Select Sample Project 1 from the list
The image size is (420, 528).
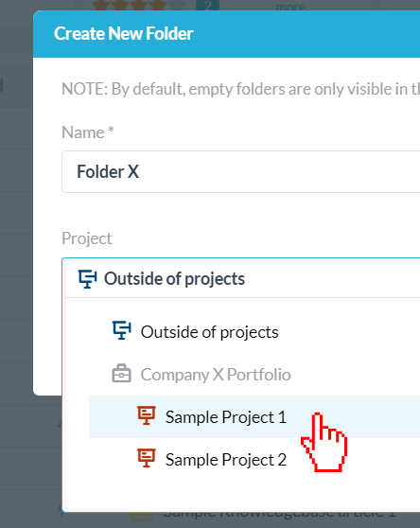point(254,417)
